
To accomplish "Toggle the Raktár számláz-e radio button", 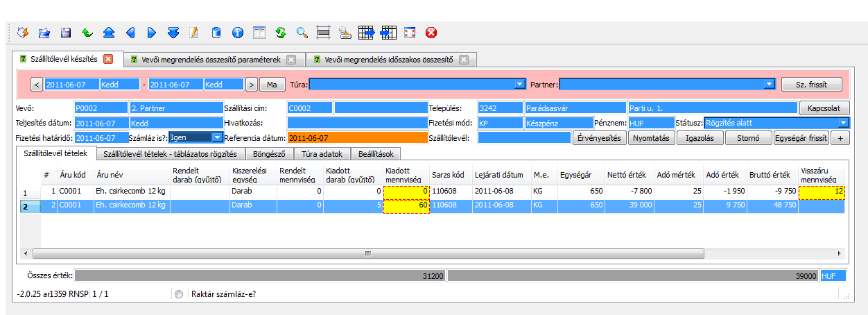I will [179, 294].
